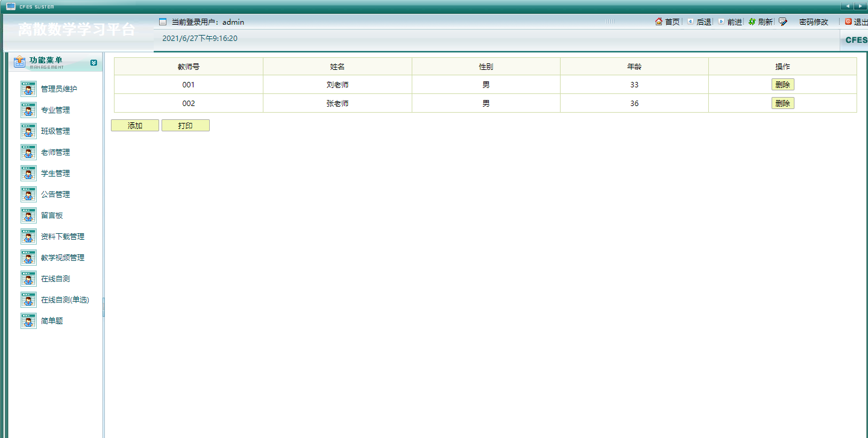Image resolution: width=868 pixels, height=438 pixels.
Task: Click the name cell 刘老师
Action: 338,85
